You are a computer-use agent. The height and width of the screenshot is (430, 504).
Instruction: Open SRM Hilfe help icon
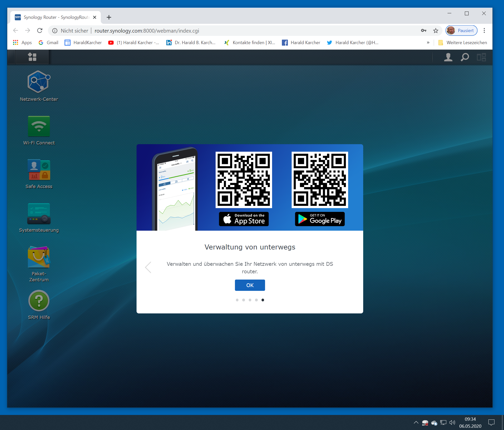click(x=39, y=301)
